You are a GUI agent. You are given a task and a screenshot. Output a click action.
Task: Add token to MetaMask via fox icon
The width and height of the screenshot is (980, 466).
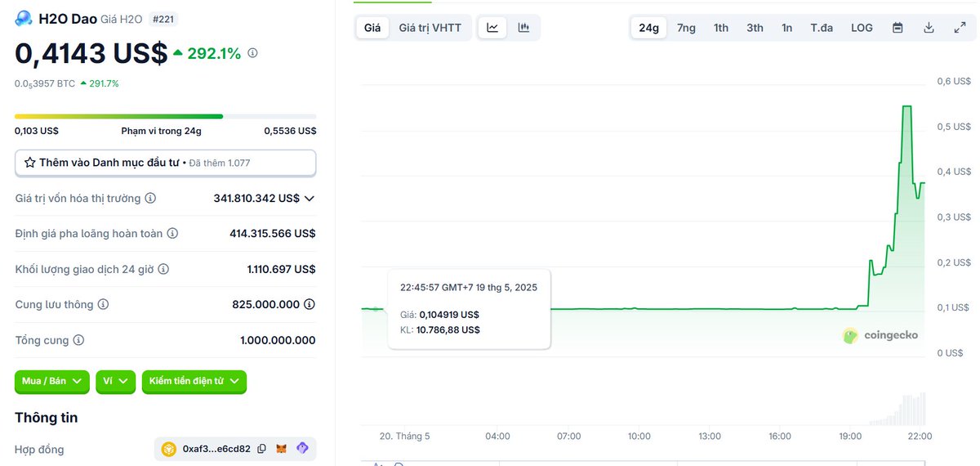[282, 449]
